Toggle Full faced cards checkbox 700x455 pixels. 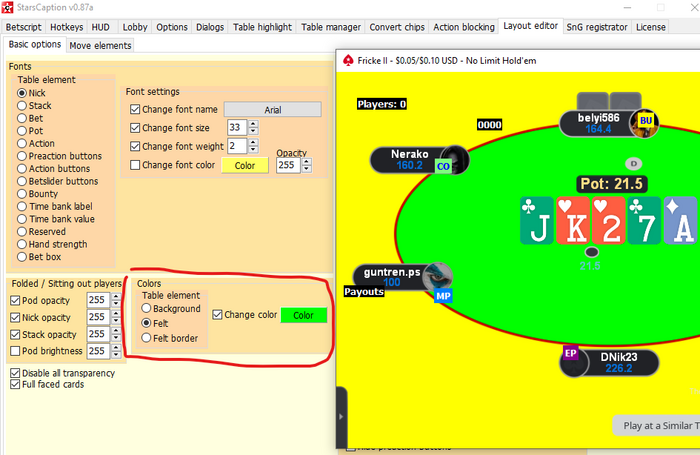tap(15, 384)
